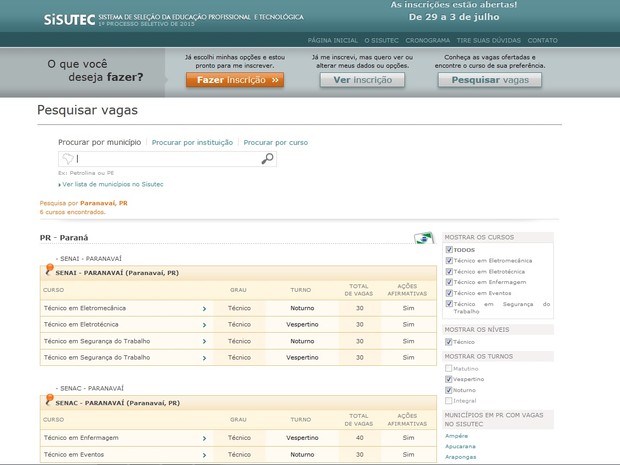The image size is (620, 465).
Task: Toggle the Vespertino shift checkbox
Action: pyautogui.click(x=449, y=380)
